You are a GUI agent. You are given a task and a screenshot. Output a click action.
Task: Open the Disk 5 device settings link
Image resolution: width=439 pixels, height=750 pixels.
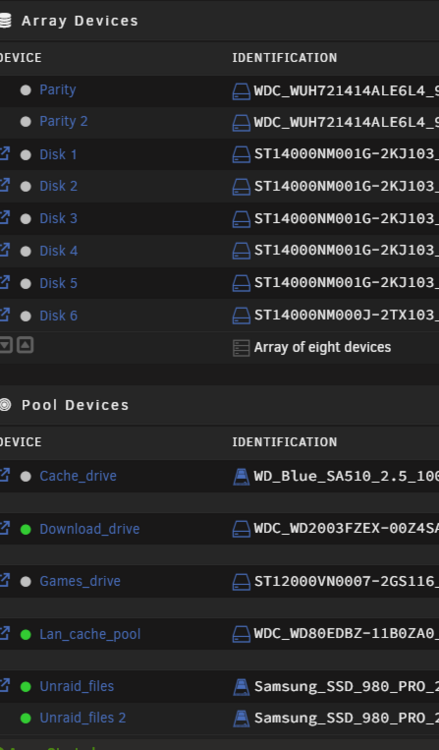tap(58, 283)
